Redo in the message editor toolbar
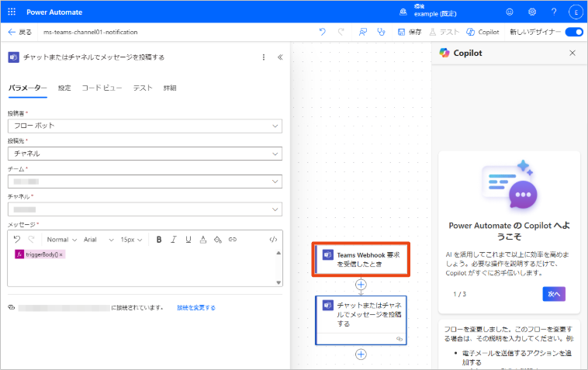The height and width of the screenshot is (370, 588). 32,239
